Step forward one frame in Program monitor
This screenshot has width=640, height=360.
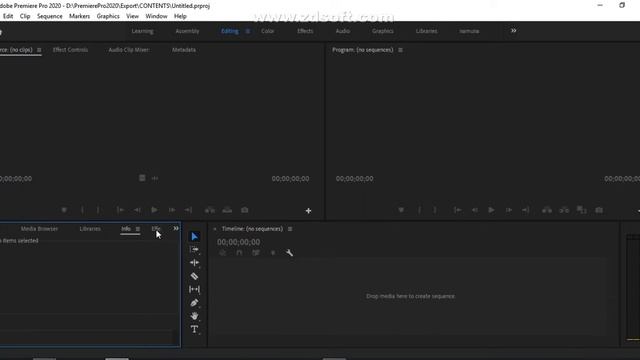tap(509, 210)
